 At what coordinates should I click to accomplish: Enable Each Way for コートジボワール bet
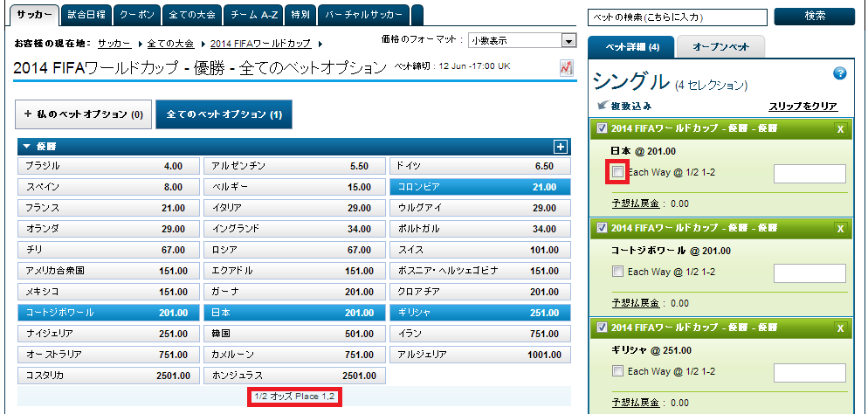coord(617,272)
